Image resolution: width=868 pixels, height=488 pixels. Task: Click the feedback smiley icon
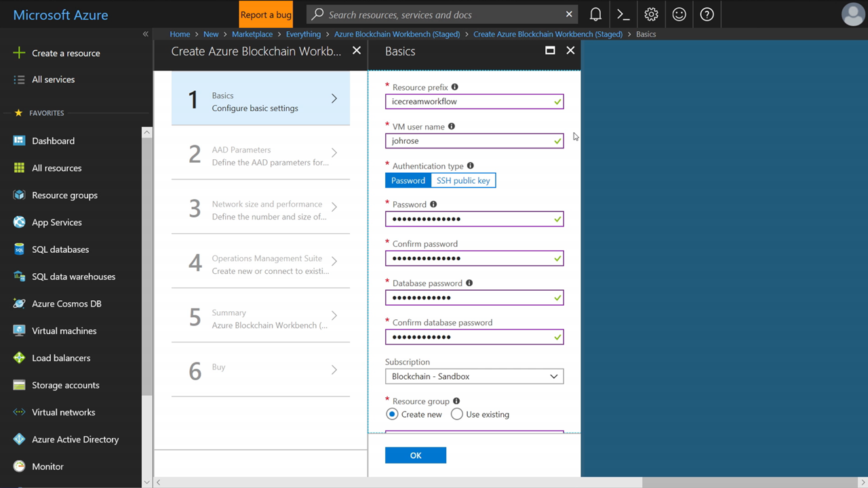(x=679, y=14)
